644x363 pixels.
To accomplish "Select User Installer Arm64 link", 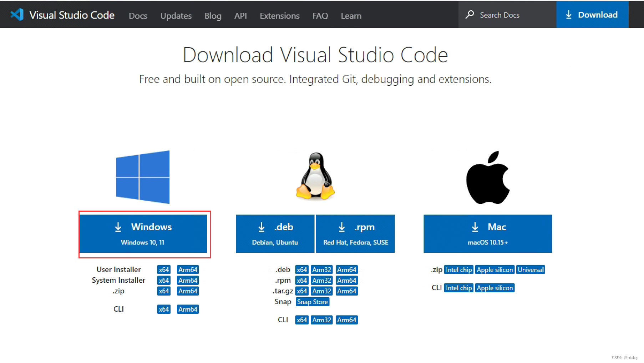I will pos(188,269).
